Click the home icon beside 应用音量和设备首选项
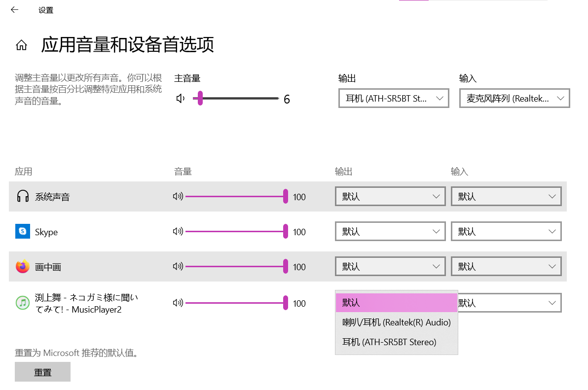588x390 pixels. (x=22, y=44)
